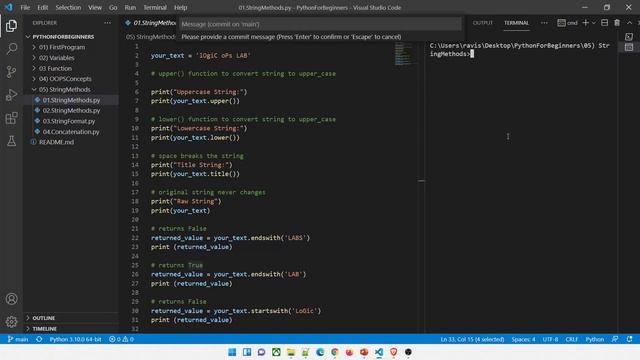Open the Testing flask view

[x=11, y=141]
